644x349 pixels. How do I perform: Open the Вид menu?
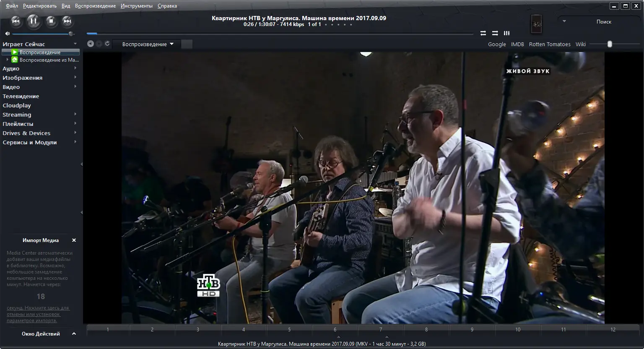[66, 6]
